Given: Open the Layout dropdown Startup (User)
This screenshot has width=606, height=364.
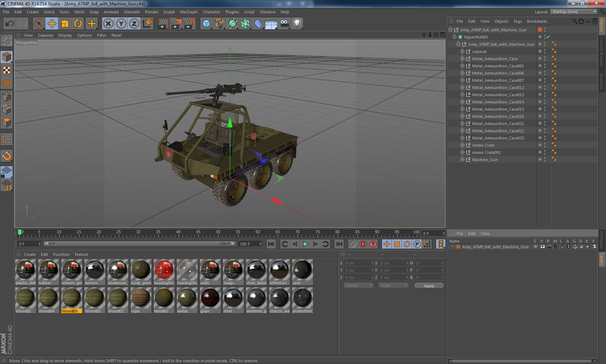Looking at the screenshot, I should [574, 12].
